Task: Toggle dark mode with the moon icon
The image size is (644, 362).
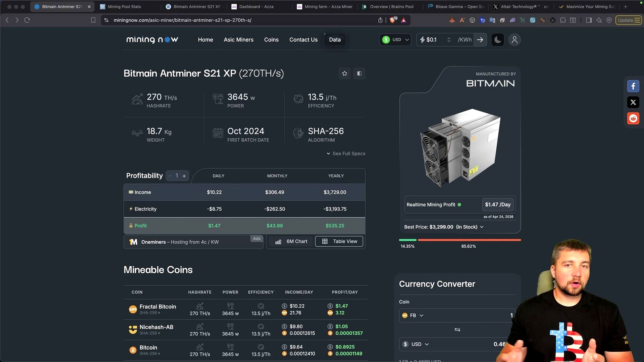Action: [498, 40]
